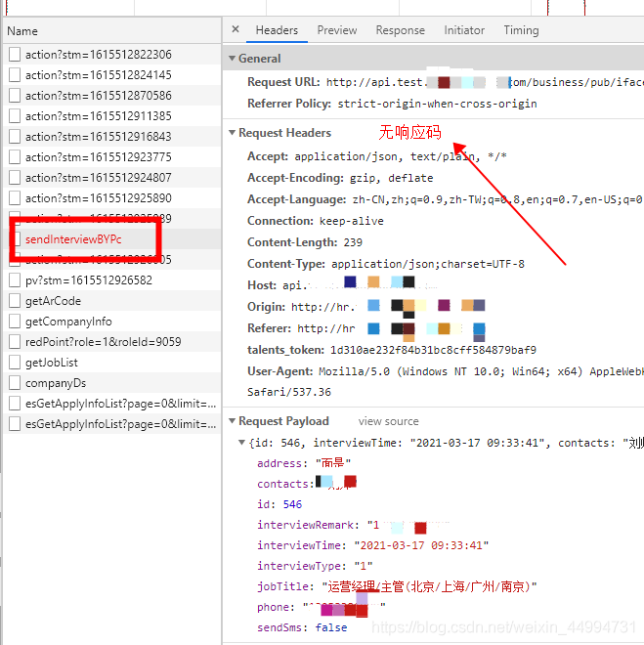The height and width of the screenshot is (645, 644).
Task: Switch to the Headers tab
Action: click(x=277, y=30)
